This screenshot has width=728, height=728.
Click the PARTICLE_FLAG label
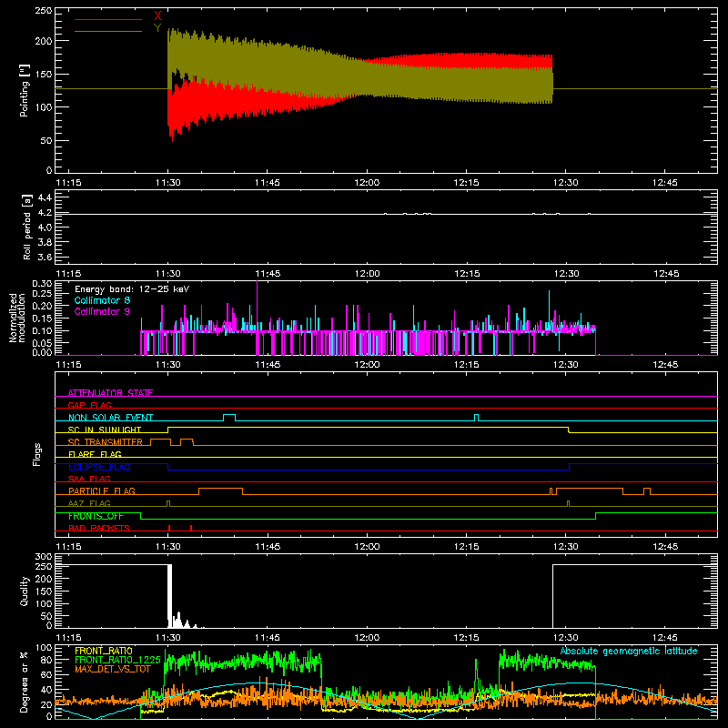click(x=102, y=490)
